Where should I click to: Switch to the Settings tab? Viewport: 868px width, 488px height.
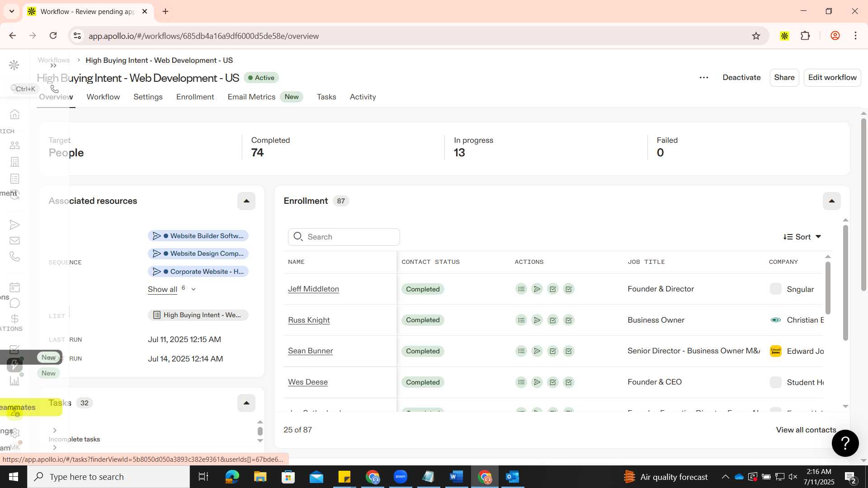point(148,97)
